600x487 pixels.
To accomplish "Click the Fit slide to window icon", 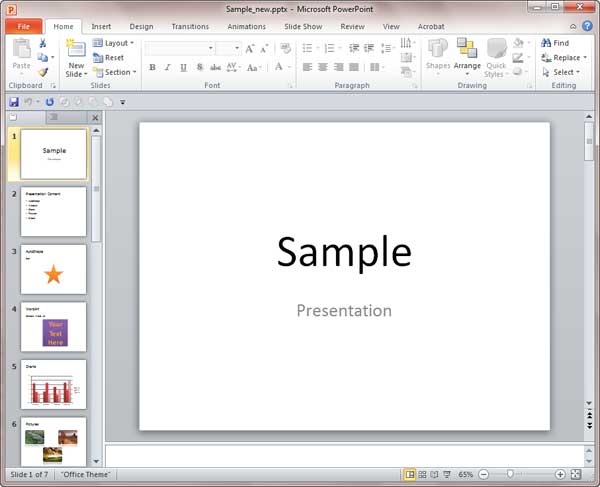I will (575, 474).
